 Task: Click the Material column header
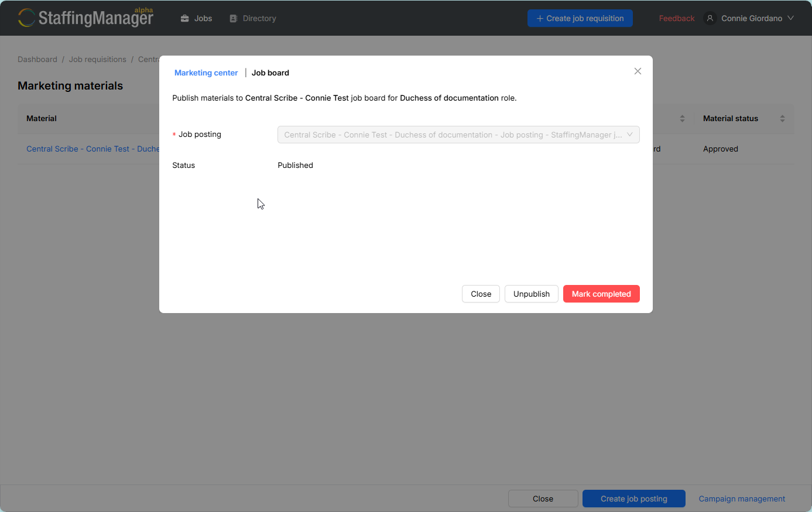[42, 118]
